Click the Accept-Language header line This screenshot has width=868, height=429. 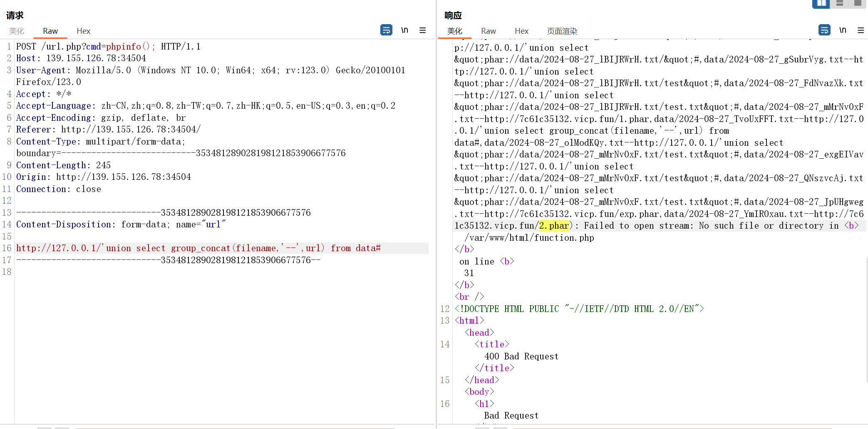(x=206, y=106)
